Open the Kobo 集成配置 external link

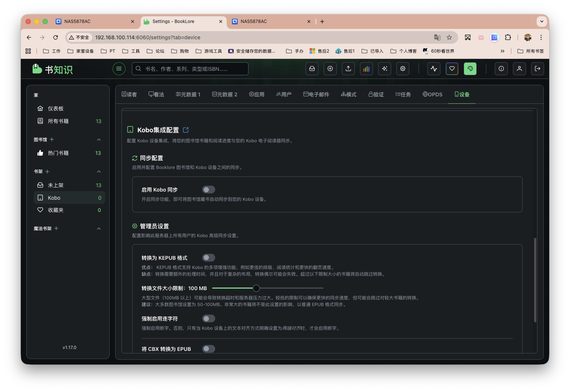[x=186, y=130]
